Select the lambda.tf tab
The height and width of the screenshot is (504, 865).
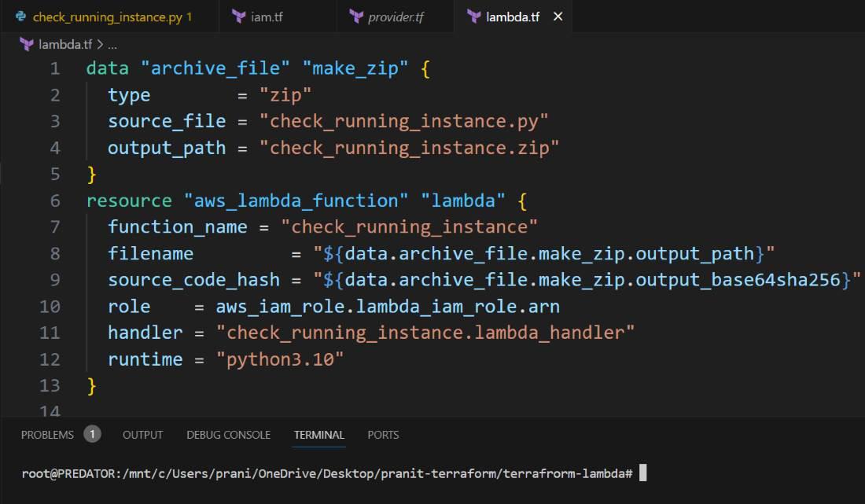tap(512, 17)
